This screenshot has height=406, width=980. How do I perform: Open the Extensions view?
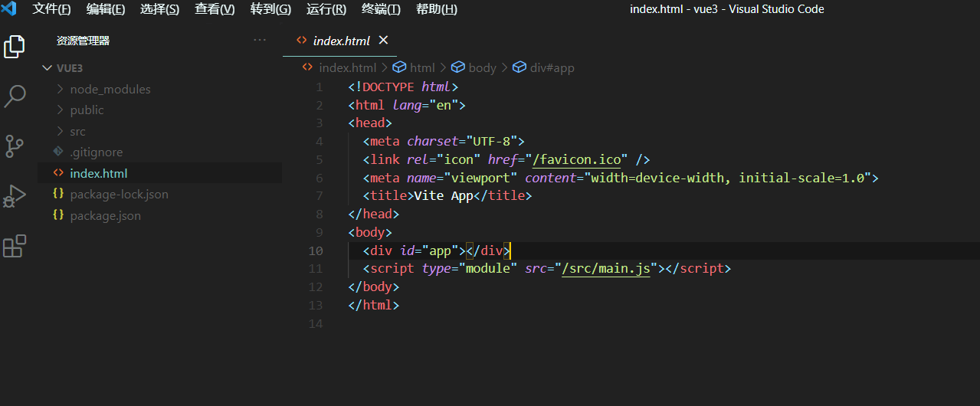coord(15,246)
